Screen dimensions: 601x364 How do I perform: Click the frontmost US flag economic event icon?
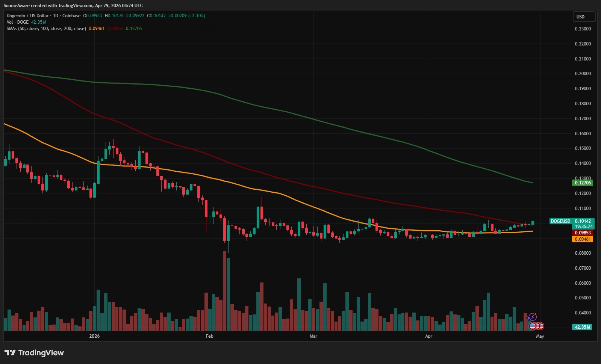533,326
